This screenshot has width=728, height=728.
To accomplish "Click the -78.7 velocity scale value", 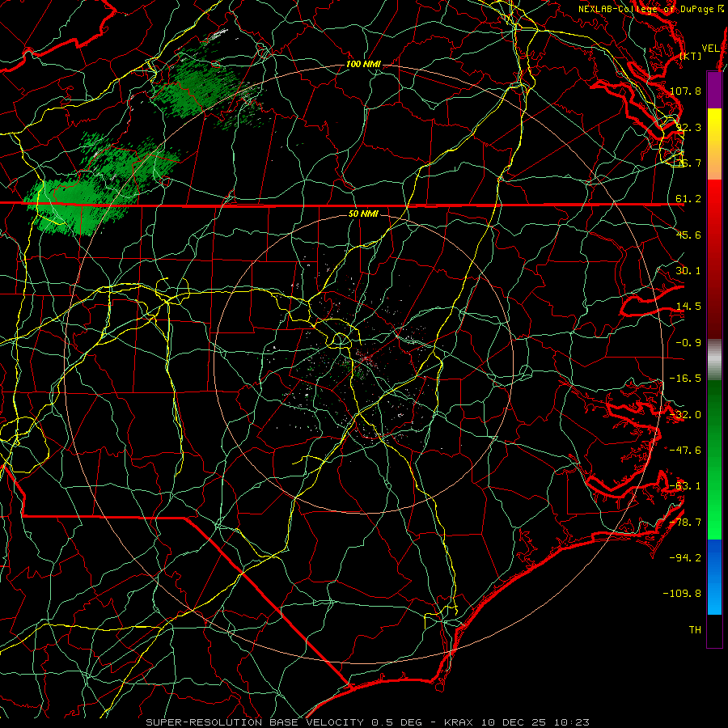I will (685, 523).
